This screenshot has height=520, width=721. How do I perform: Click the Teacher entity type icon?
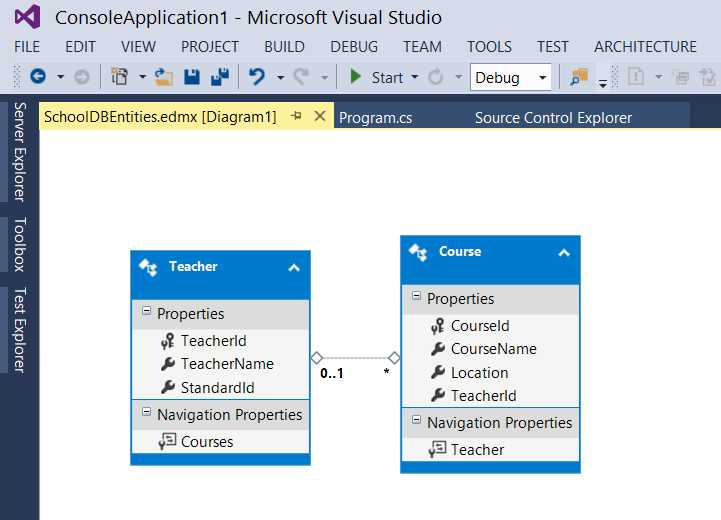pos(149,267)
